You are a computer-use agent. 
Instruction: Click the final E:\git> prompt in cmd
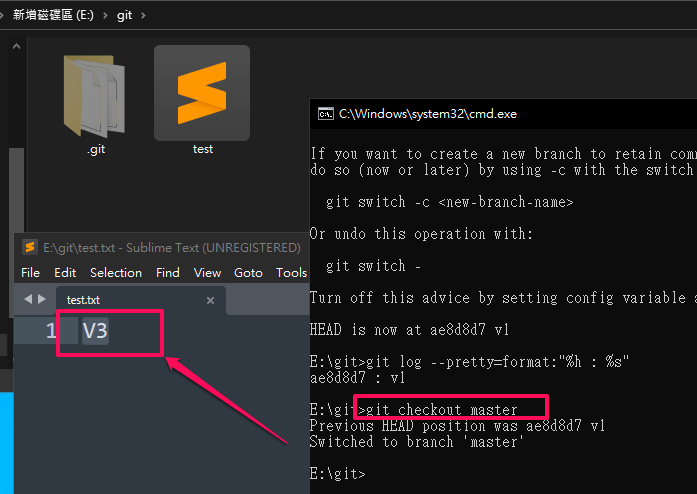(337, 474)
